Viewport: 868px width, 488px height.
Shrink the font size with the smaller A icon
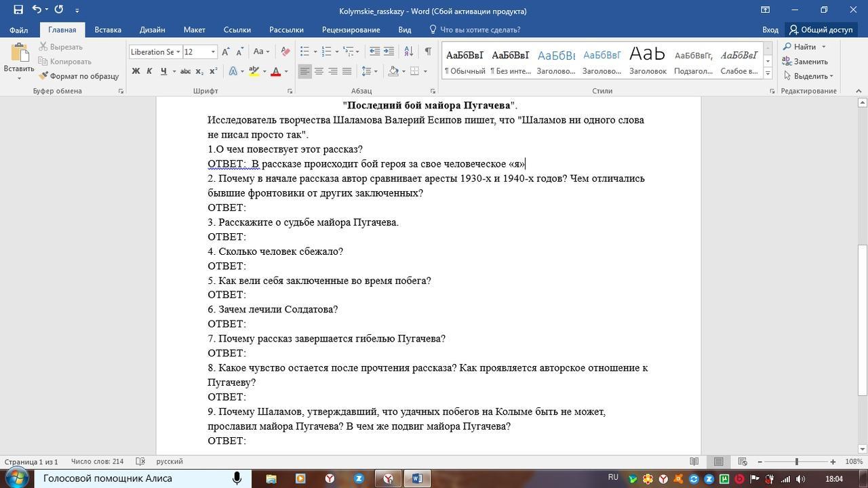click(x=240, y=52)
